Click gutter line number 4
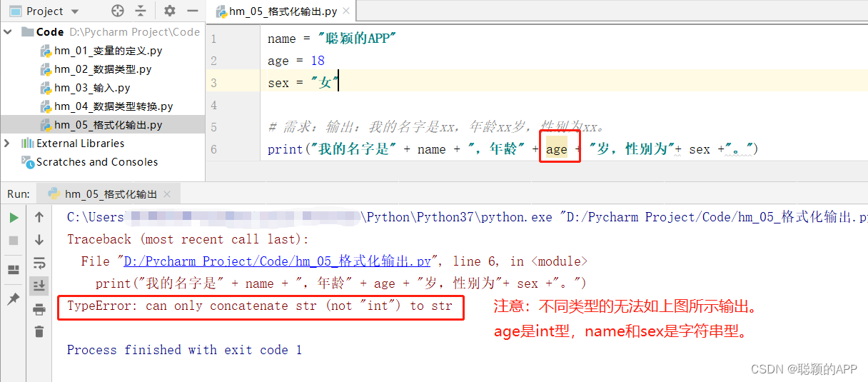The width and height of the screenshot is (868, 382). coord(213,105)
